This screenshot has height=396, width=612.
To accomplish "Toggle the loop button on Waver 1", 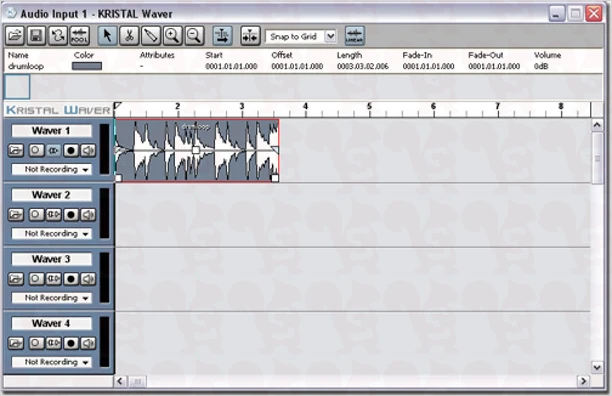I will tap(36, 151).
